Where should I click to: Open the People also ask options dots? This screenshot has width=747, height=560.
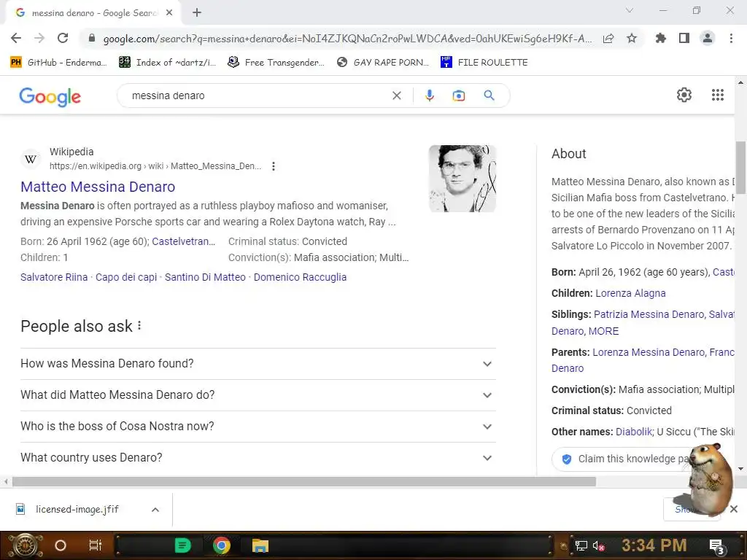(x=139, y=326)
